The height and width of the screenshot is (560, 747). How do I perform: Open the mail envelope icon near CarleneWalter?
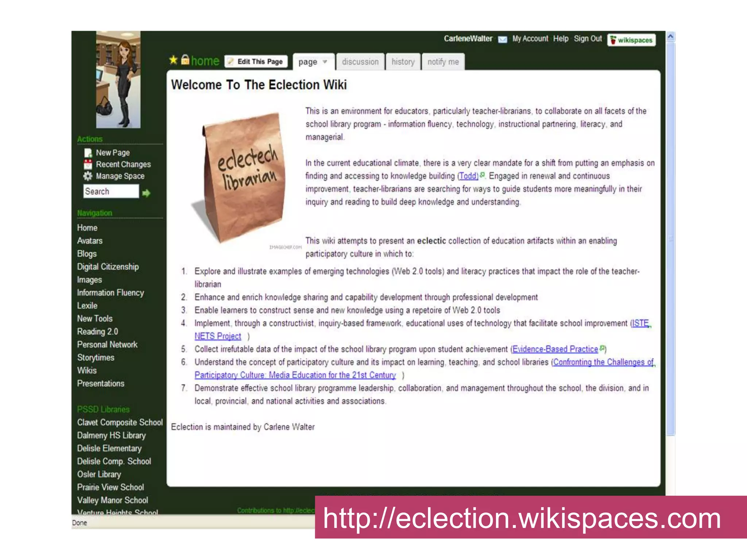tap(502, 39)
